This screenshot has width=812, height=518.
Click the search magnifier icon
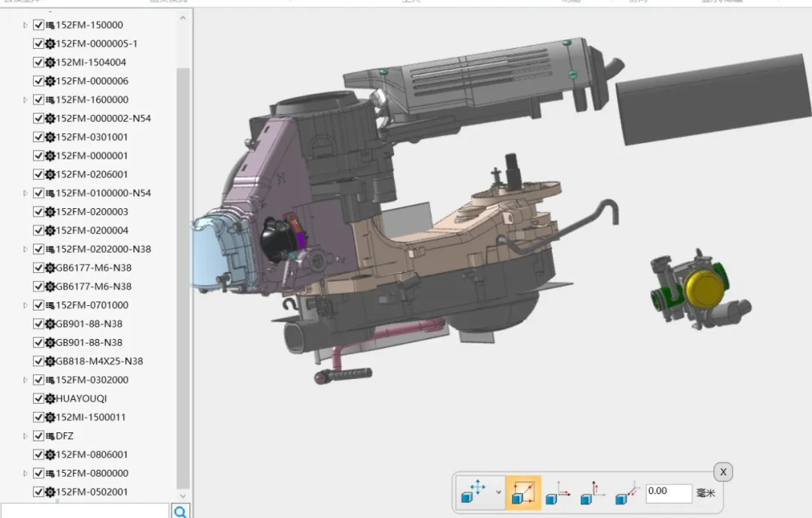click(181, 511)
